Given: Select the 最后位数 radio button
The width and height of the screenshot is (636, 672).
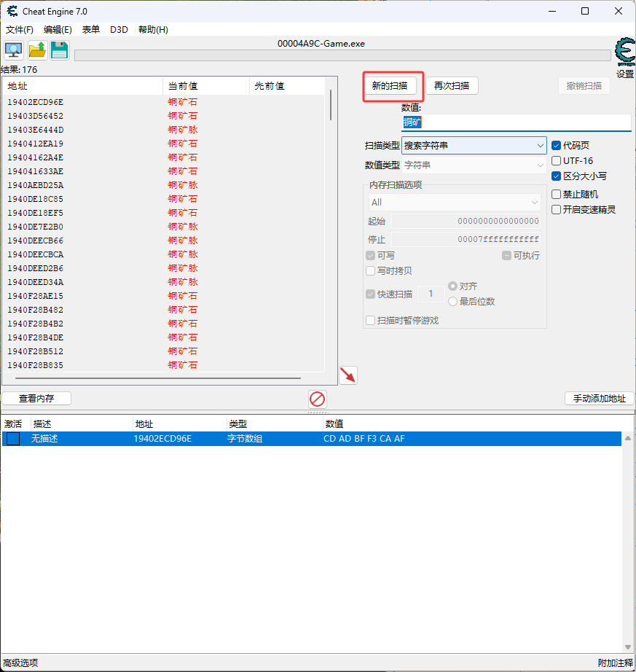Looking at the screenshot, I should pos(452,302).
